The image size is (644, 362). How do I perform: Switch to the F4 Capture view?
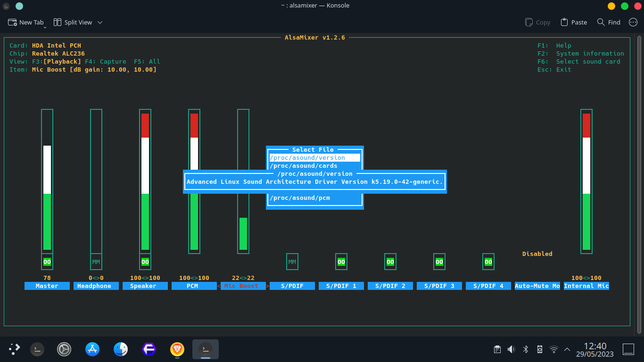coord(106,62)
